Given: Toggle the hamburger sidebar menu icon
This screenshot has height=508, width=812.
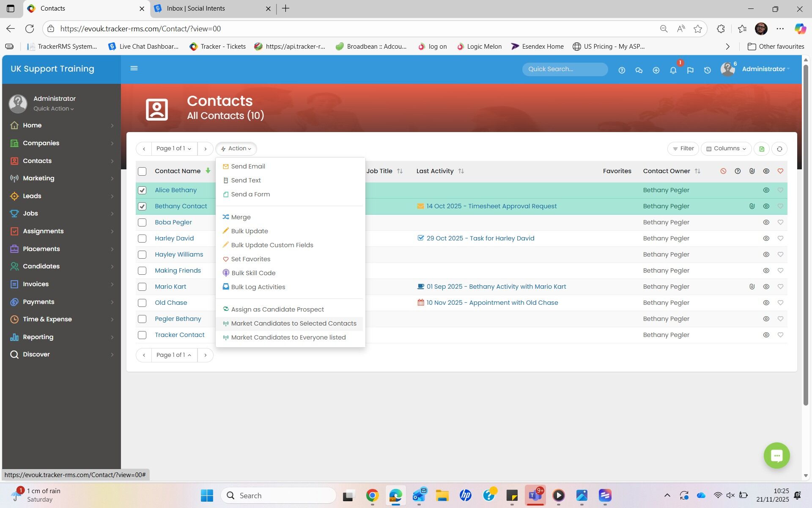Looking at the screenshot, I should tap(134, 68).
